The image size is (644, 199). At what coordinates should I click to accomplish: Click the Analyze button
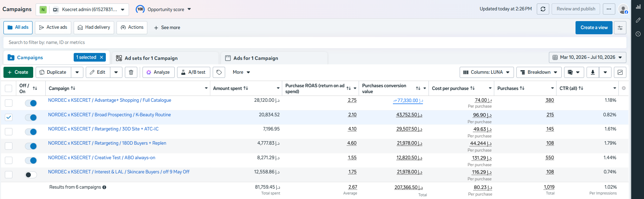(158, 72)
